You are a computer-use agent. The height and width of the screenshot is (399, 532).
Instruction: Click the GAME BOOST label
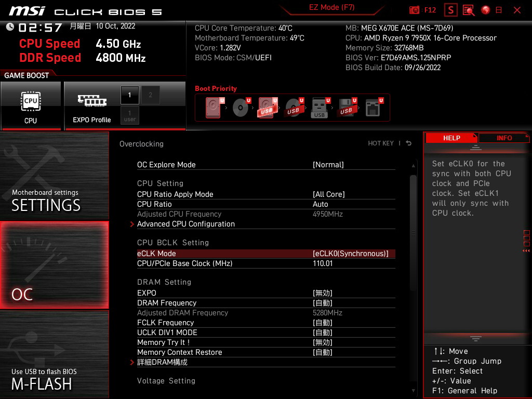tap(26, 75)
